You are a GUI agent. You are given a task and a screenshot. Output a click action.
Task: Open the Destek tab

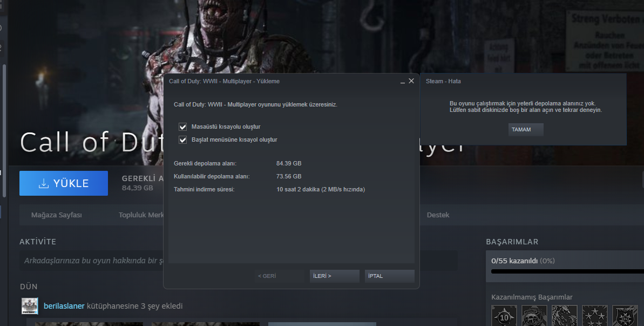[x=438, y=215]
